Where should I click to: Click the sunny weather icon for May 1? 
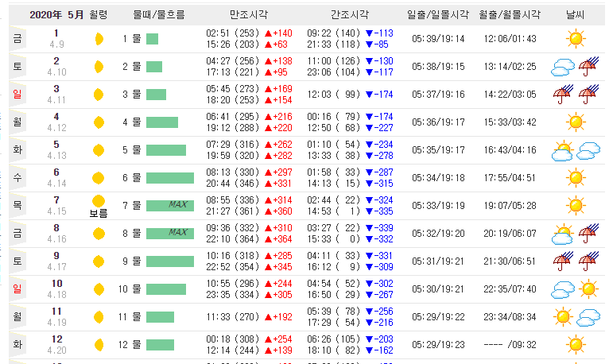(x=576, y=39)
